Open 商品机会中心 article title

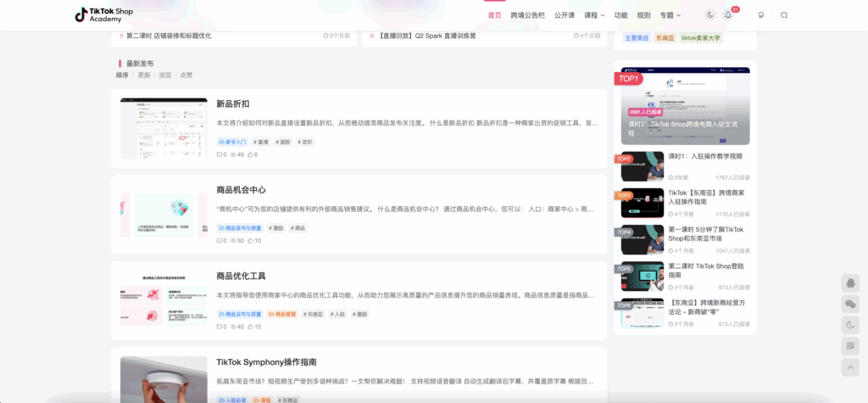click(242, 189)
